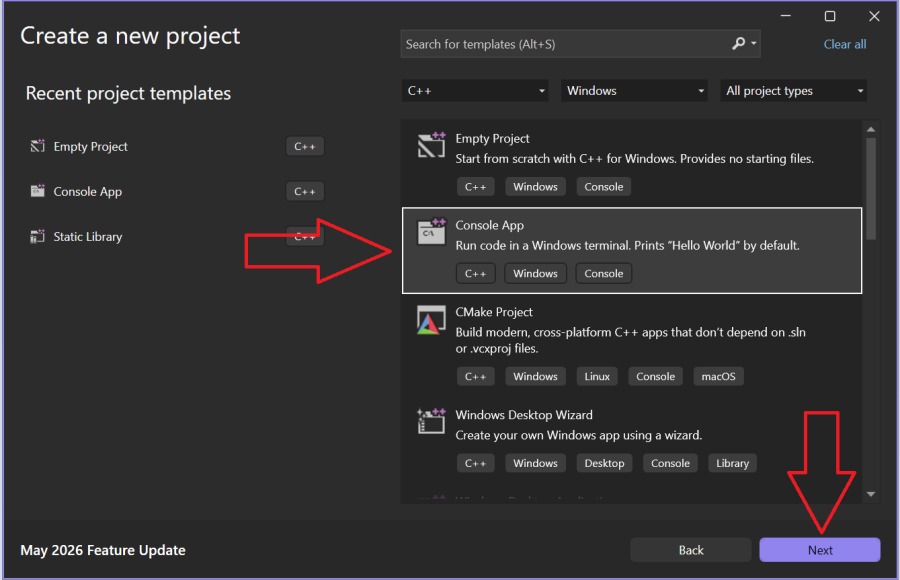Expand search options arrow beside the magnifier
The image size is (900, 580).
[754, 44]
